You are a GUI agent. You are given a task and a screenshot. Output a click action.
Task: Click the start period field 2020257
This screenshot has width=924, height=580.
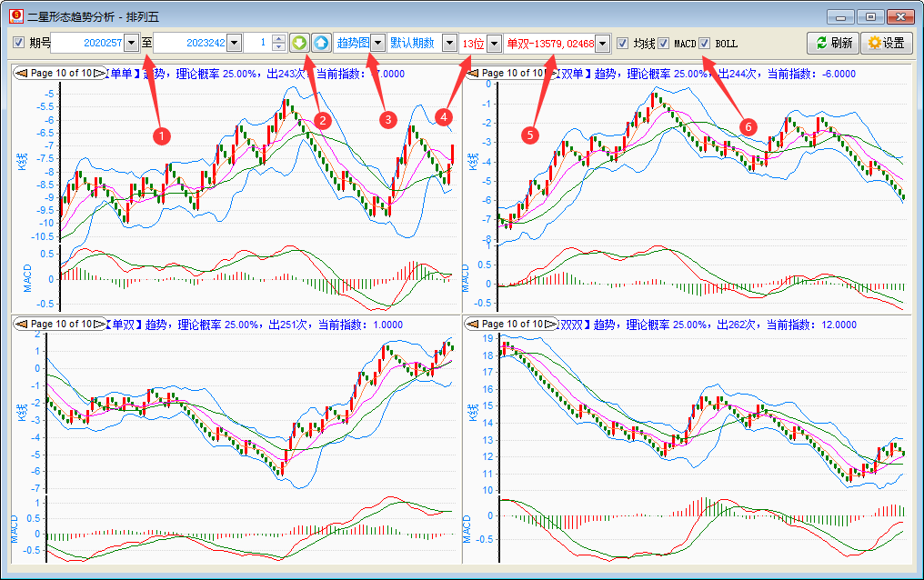click(x=86, y=43)
